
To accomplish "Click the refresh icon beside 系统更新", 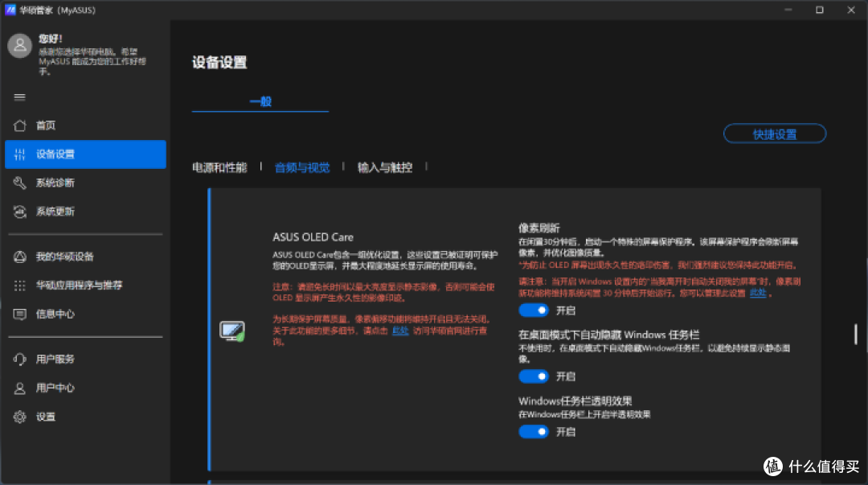I will pyautogui.click(x=20, y=212).
